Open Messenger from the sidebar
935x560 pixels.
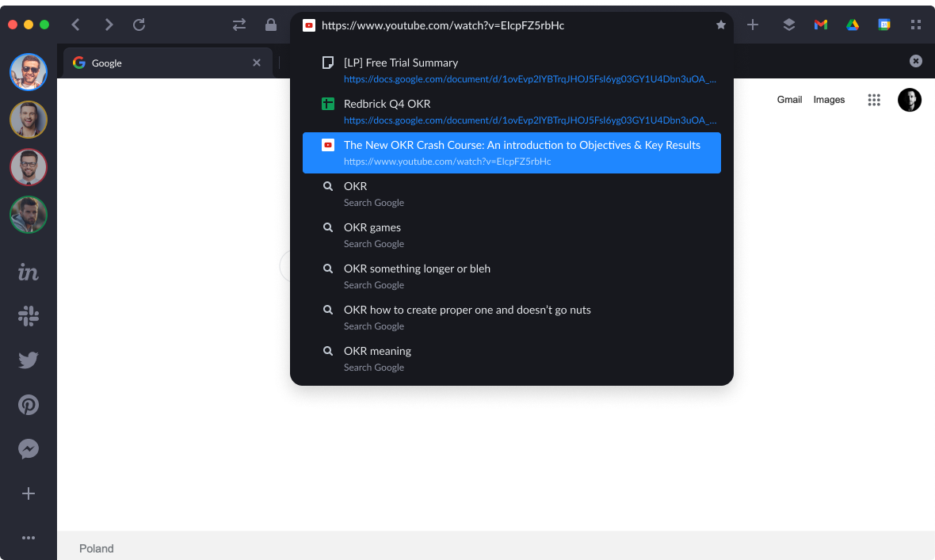29,449
